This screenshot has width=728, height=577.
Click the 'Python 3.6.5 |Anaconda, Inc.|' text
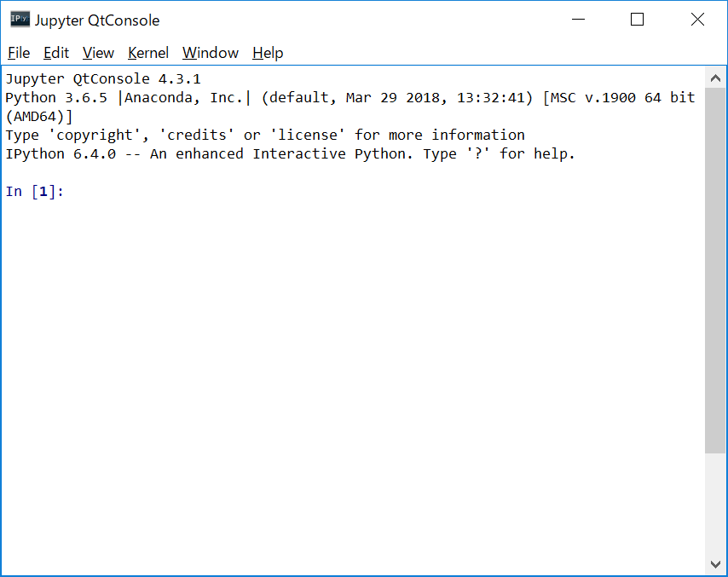tap(128, 98)
